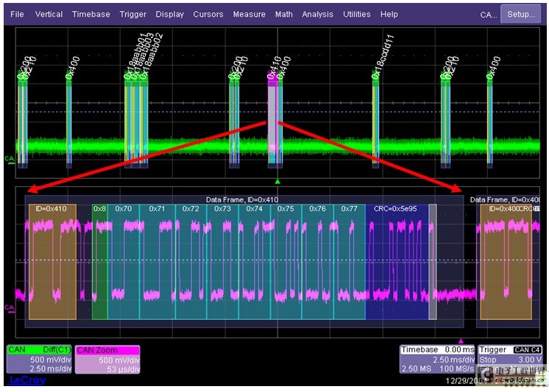Image resolution: width=549 pixels, height=392 pixels.
Task: Open the Utilities menu
Action: pyautogui.click(x=357, y=14)
